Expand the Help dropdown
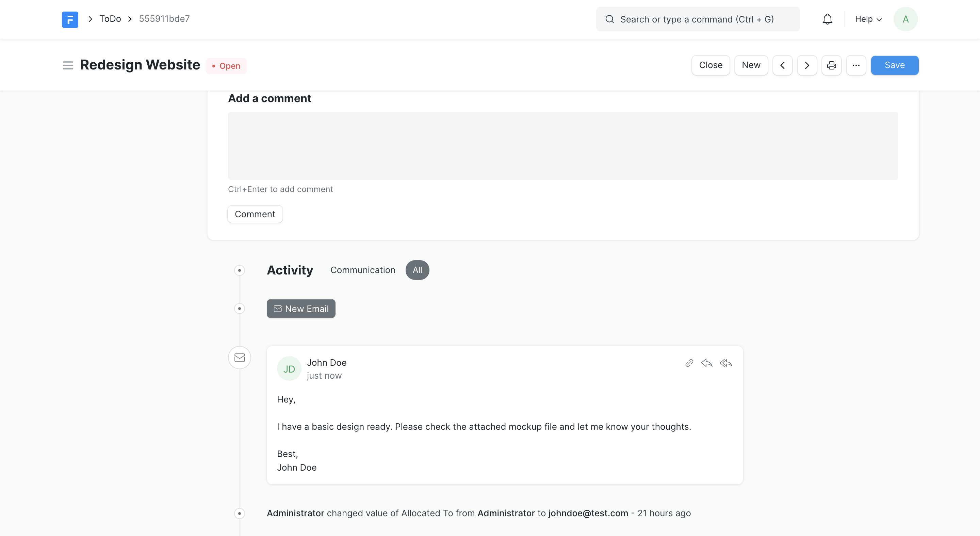 click(868, 19)
